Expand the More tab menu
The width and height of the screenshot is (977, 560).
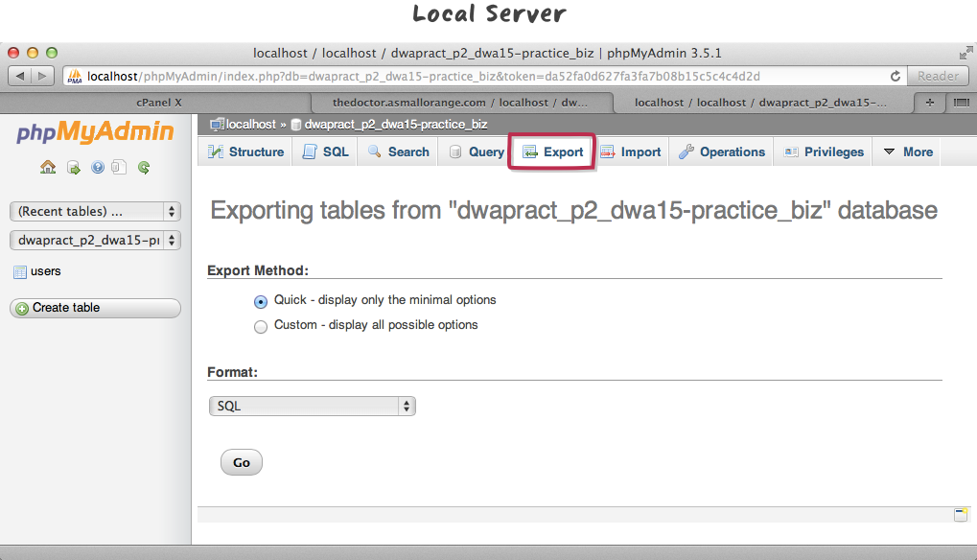tap(907, 152)
